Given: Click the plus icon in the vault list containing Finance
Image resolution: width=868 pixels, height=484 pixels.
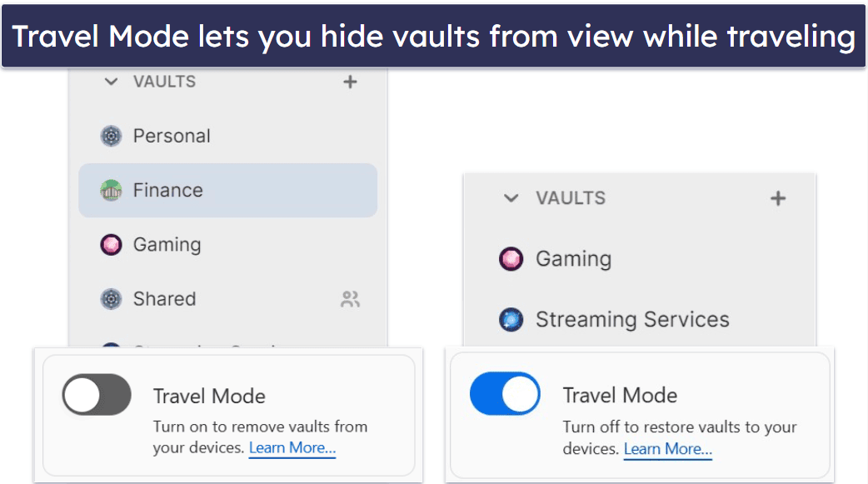Looking at the screenshot, I should (x=350, y=82).
